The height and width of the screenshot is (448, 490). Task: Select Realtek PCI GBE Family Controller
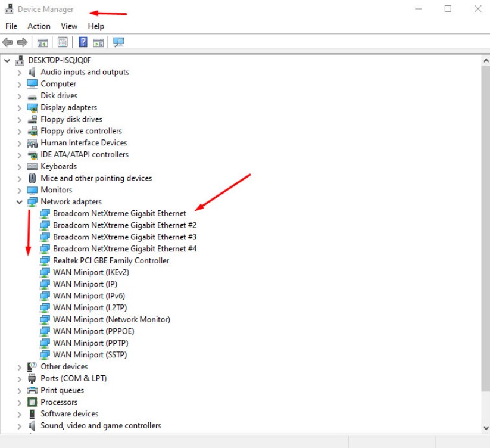[111, 260]
